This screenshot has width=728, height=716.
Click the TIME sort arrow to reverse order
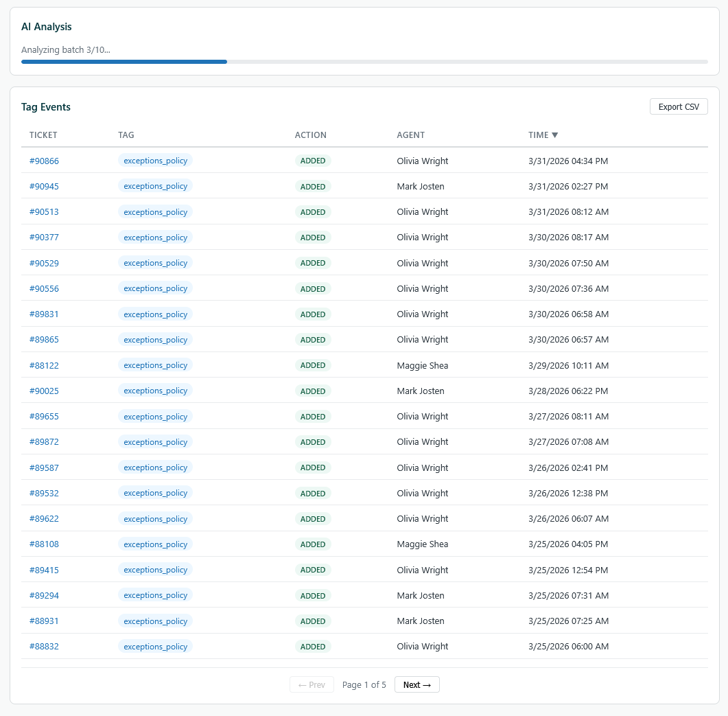point(555,135)
